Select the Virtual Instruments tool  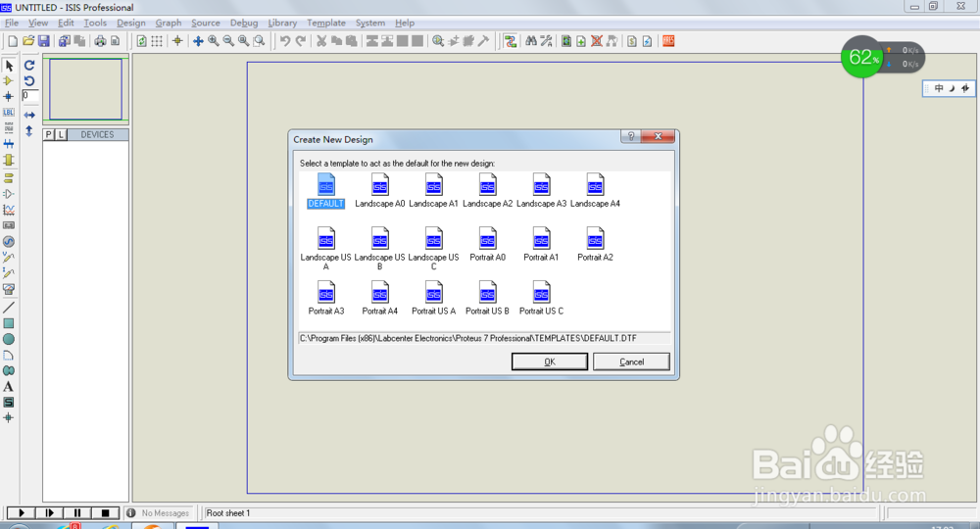point(9,289)
